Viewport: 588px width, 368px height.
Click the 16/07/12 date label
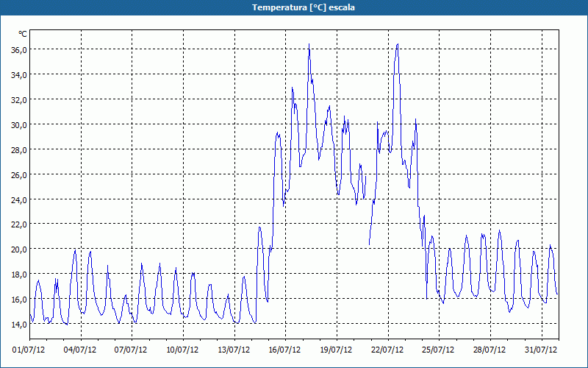(284, 350)
